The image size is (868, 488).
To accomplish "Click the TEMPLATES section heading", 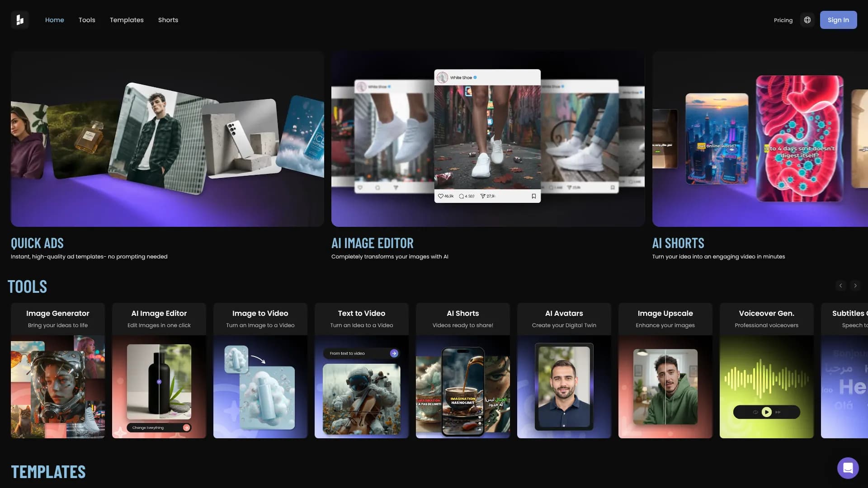I will click(x=48, y=472).
